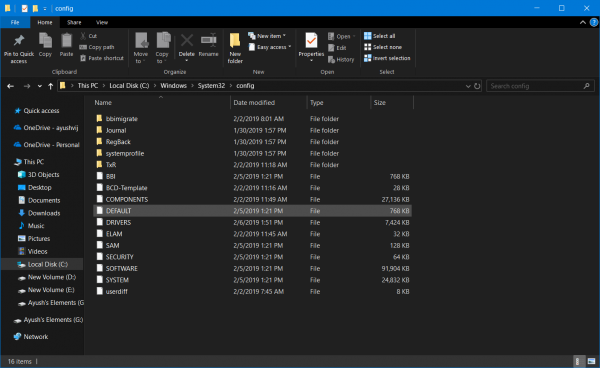Click the Paste ribbon icon

(66, 41)
